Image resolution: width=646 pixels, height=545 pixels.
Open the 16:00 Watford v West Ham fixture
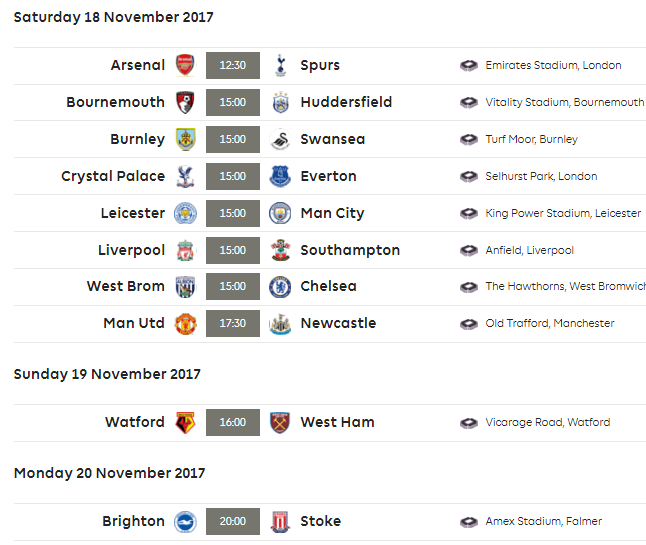pos(233,422)
